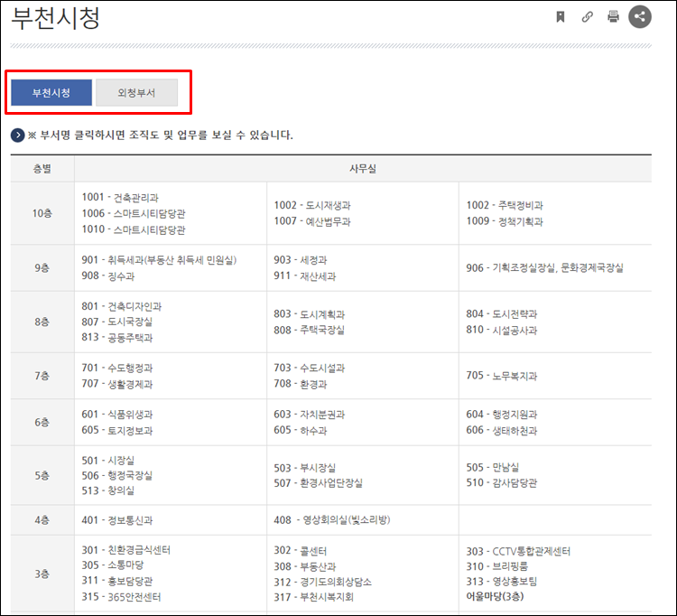Open 1002 - 주택정비과 department
Viewport: 677px width, 616px height.
pyautogui.click(x=505, y=205)
